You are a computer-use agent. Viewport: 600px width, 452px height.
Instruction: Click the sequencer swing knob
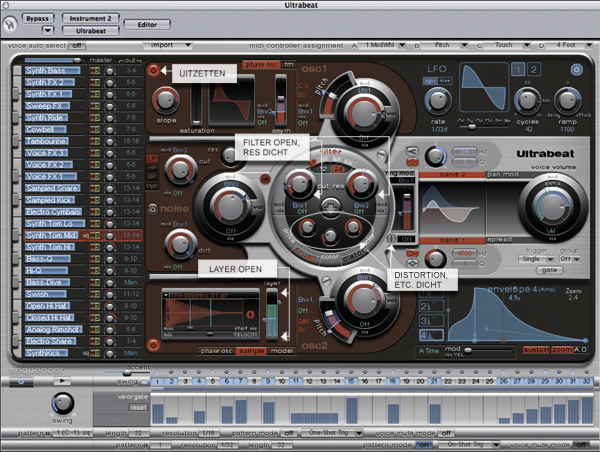click(x=62, y=403)
